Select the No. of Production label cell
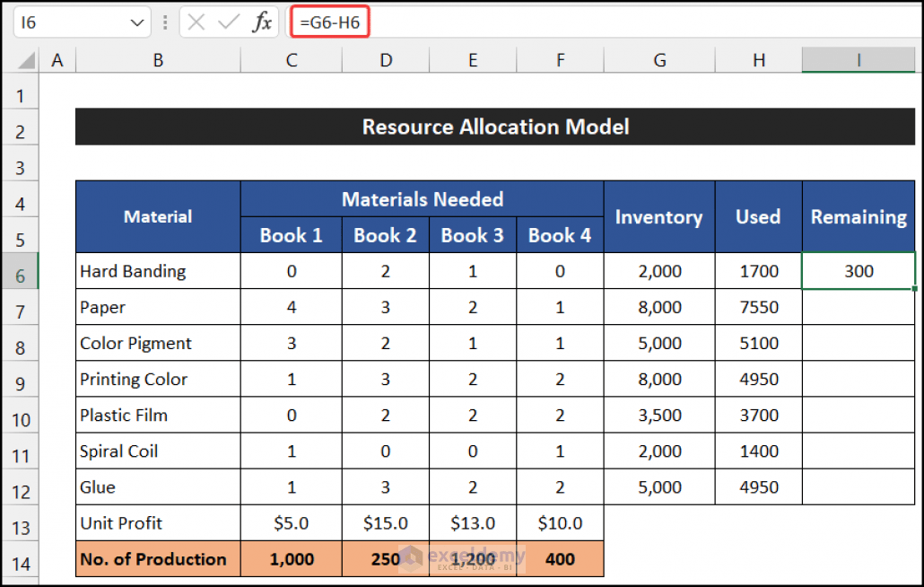Screen dimensions: 924x587 pos(158,558)
